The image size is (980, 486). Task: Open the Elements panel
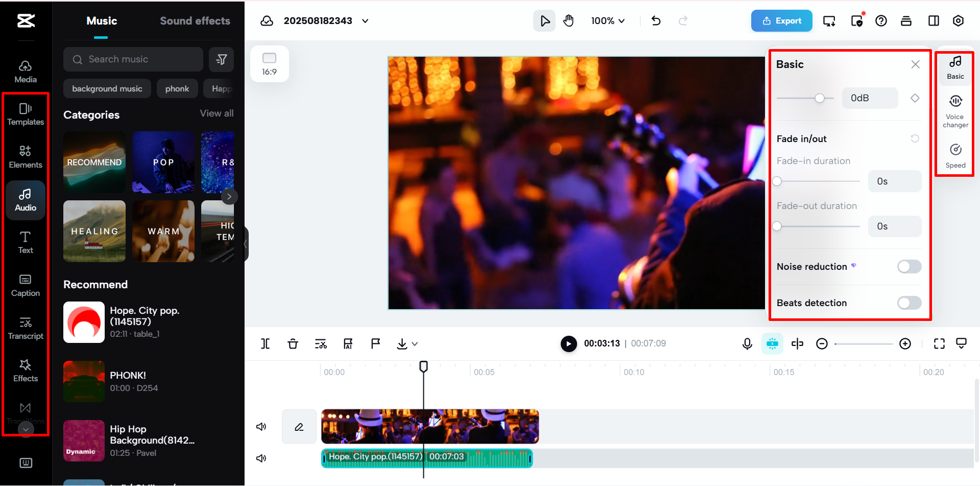(26, 157)
